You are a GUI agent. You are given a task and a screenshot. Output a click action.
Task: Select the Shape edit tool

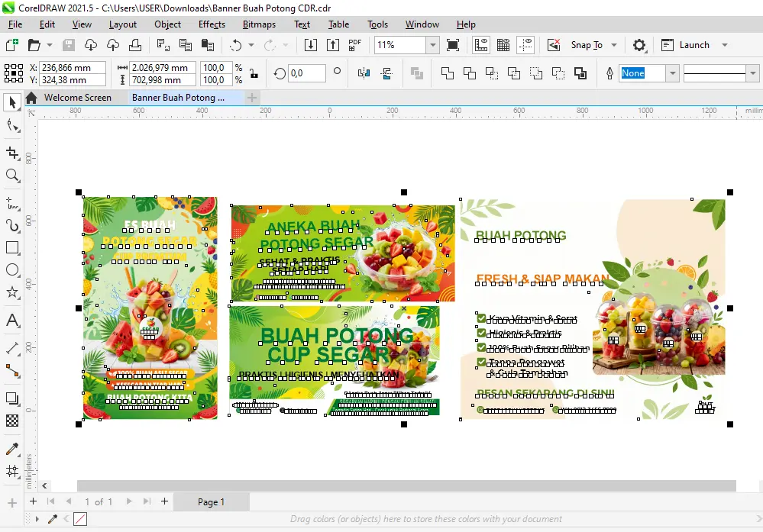pyautogui.click(x=13, y=126)
